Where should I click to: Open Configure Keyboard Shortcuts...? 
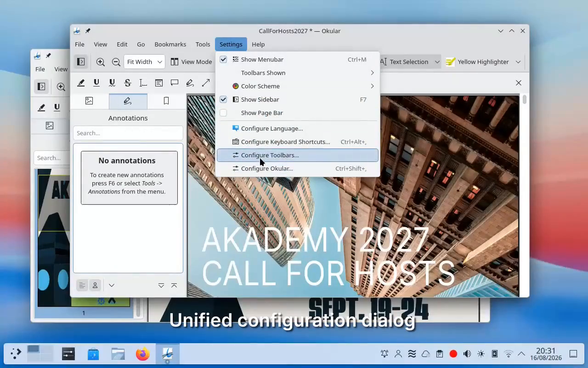click(298, 142)
